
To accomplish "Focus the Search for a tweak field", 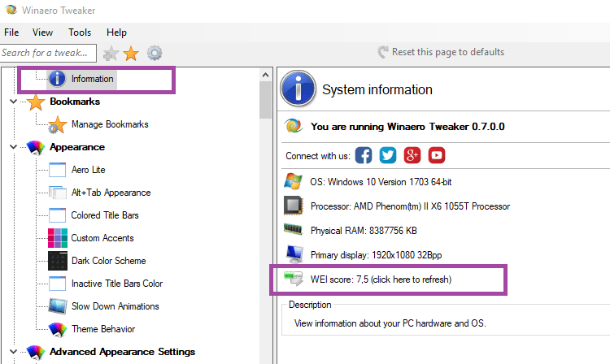I will (48, 53).
